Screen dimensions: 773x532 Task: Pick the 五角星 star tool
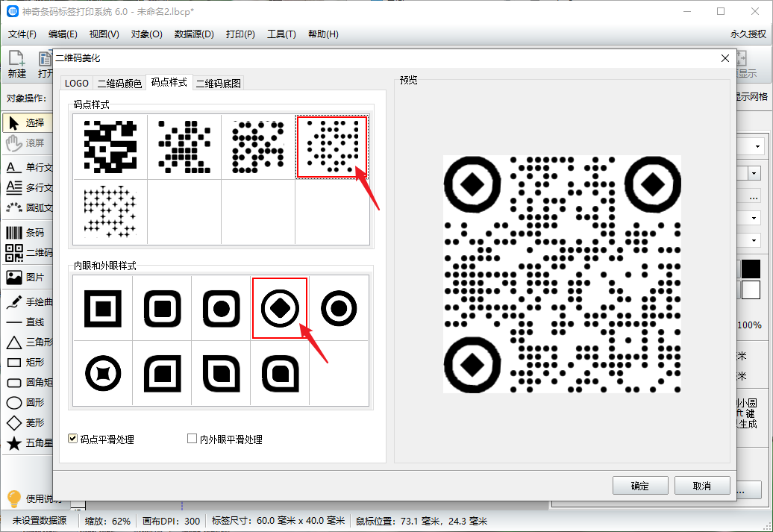click(28, 443)
